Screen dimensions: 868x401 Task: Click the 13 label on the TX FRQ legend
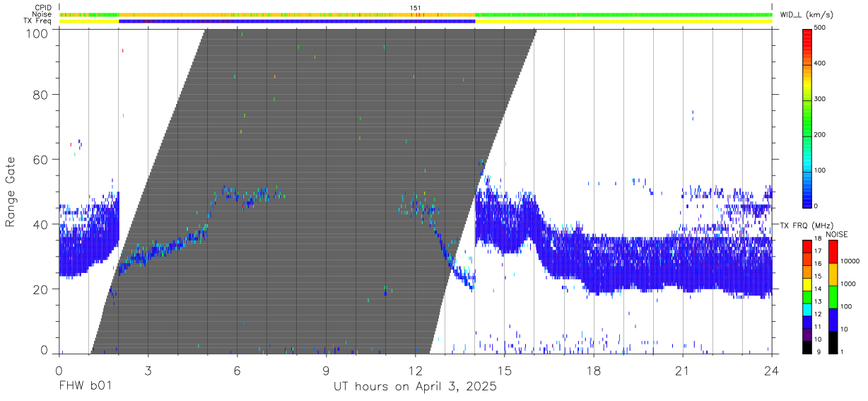click(x=817, y=302)
